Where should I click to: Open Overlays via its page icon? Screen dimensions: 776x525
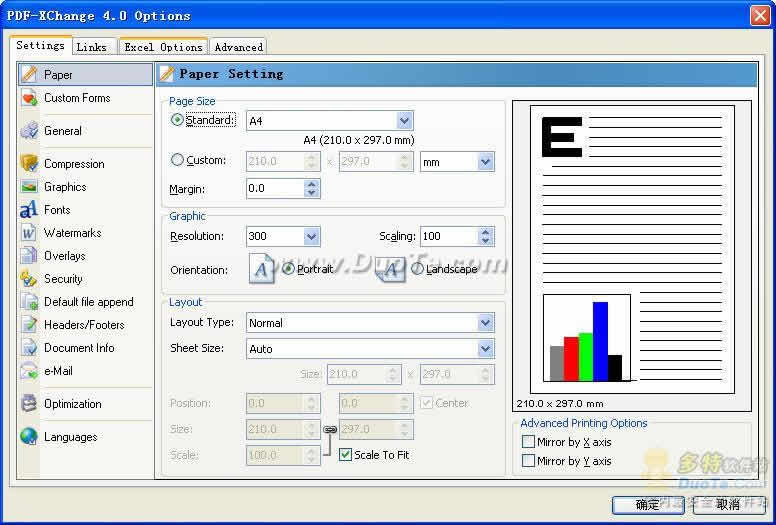pos(29,256)
